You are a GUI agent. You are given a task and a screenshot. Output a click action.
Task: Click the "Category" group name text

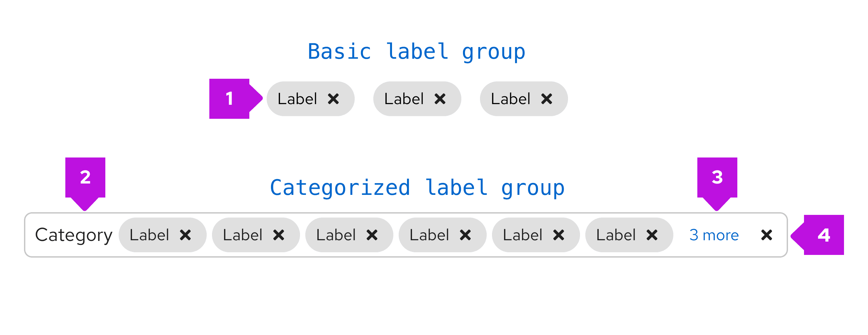pyautogui.click(x=73, y=235)
